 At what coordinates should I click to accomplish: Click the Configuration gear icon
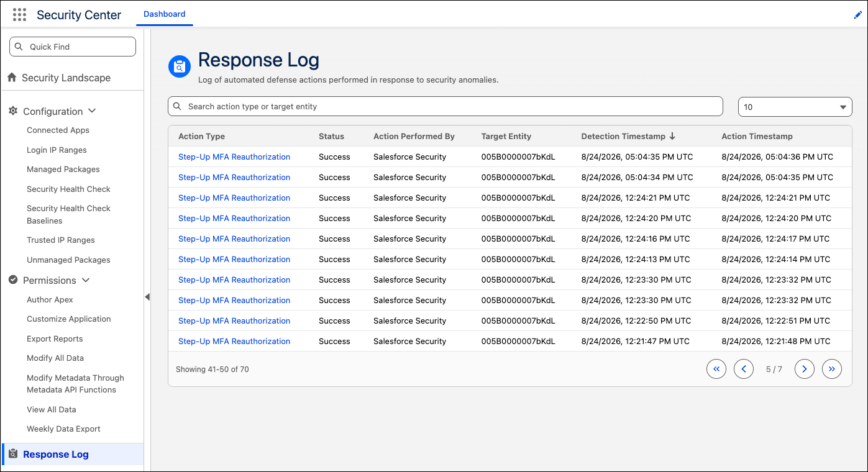click(x=13, y=111)
